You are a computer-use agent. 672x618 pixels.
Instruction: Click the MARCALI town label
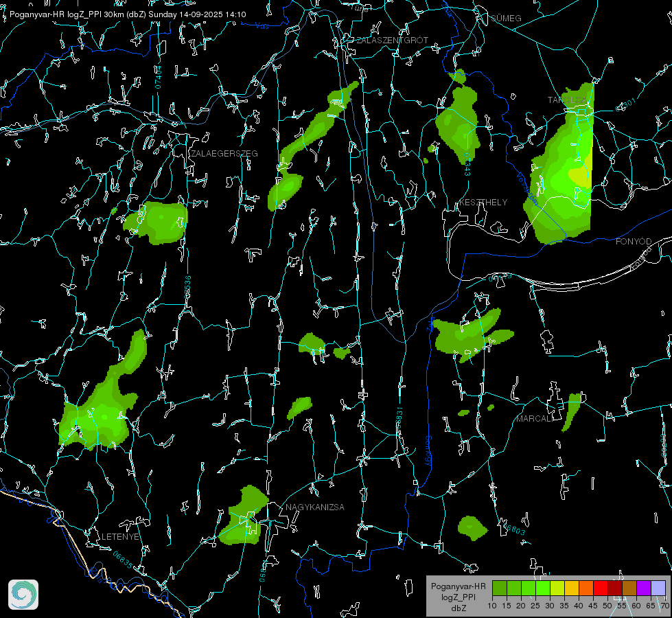pyautogui.click(x=535, y=419)
